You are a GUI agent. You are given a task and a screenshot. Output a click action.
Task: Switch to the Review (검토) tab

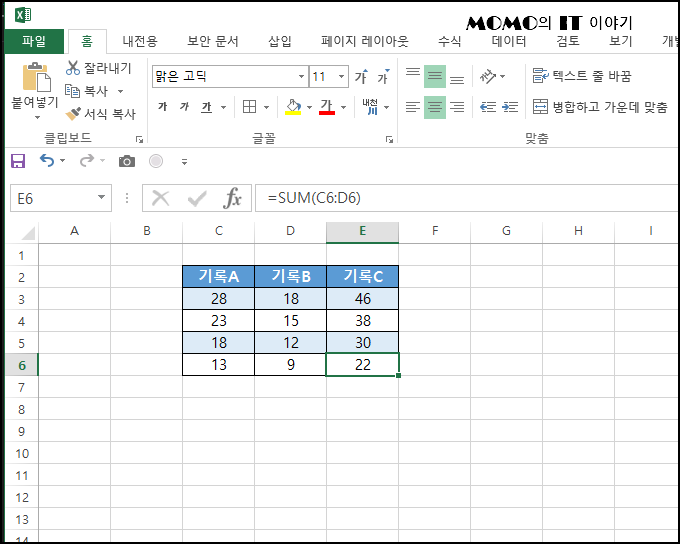pyautogui.click(x=568, y=41)
